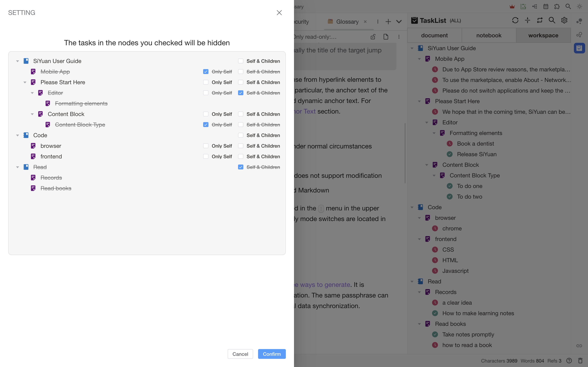The image size is (588, 367).
Task: Click the editor vertical scrollbar
Action: click(405, 153)
